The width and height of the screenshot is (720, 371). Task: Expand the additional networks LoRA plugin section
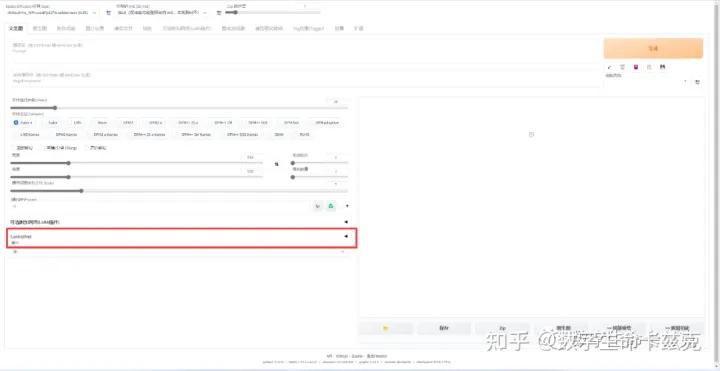click(179, 222)
